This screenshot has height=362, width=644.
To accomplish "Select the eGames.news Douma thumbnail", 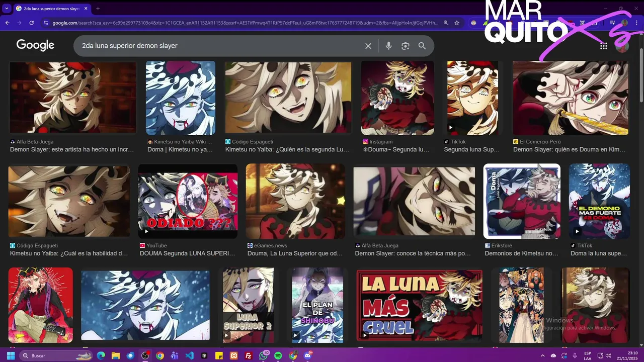I will 295,201.
